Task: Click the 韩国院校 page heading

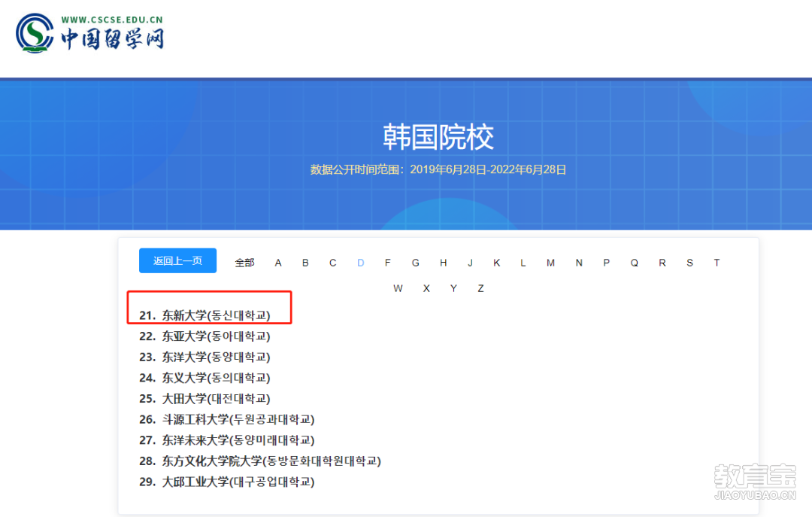Action: [x=438, y=137]
